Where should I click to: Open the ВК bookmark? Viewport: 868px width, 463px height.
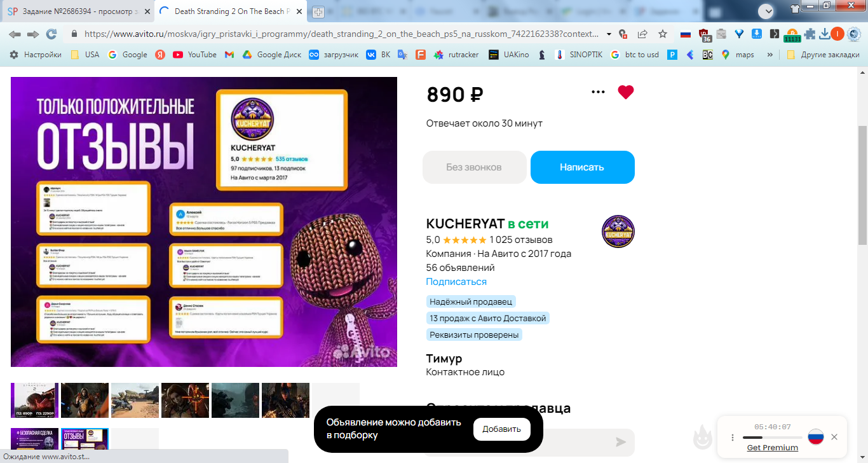[378, 55]
